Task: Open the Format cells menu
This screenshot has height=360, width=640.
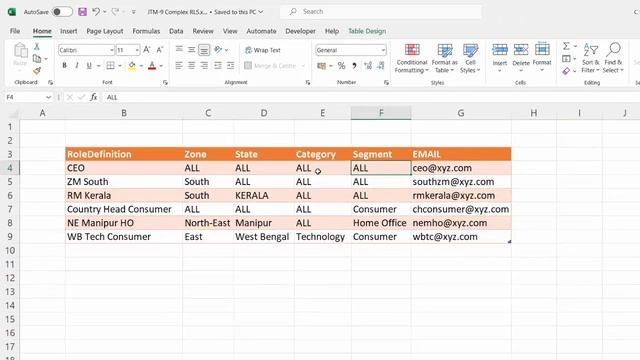Action: point(542,57)
